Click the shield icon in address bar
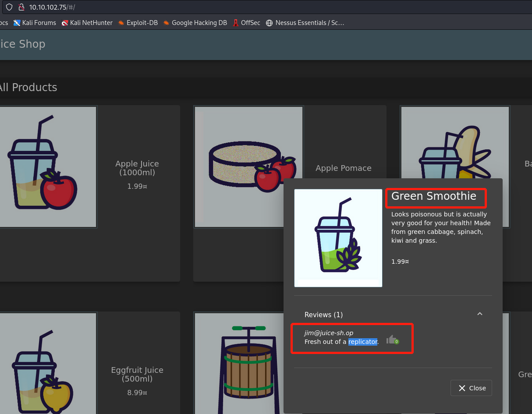532x414 pixels. [x=9, y=7]
